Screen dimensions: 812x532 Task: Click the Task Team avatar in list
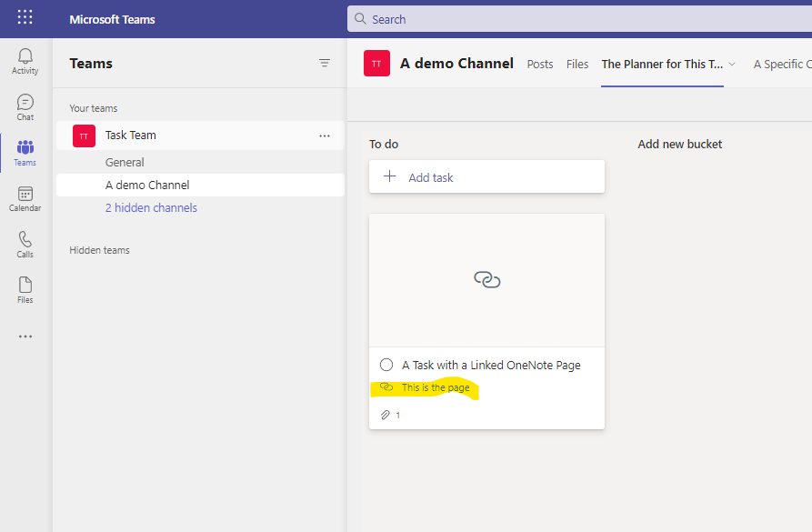click(84, 136)
